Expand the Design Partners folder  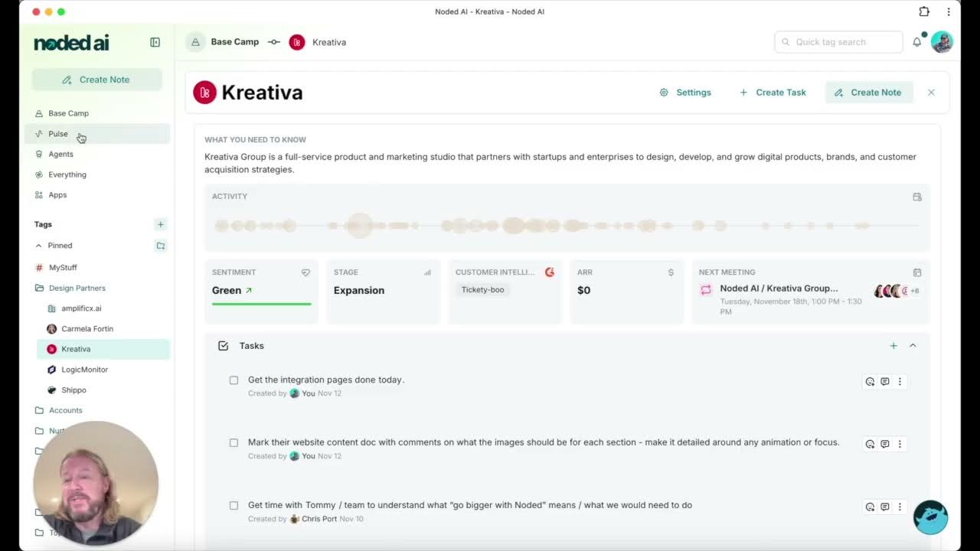[70, 288]
